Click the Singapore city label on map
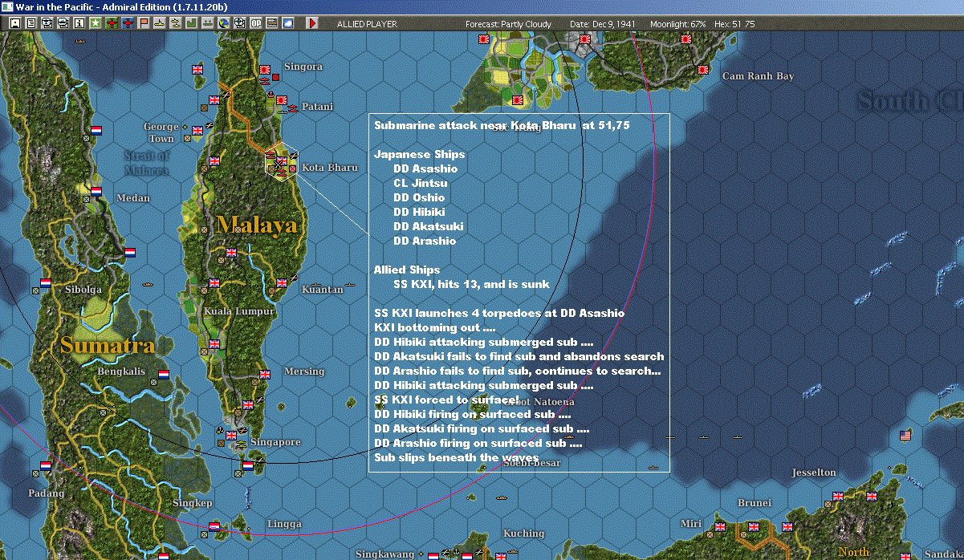964x560 pixels. click(275, 442)
